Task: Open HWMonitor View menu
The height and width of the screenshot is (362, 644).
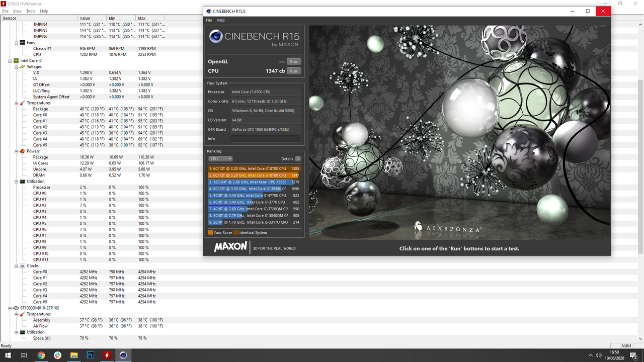Action: click(x=17, y=11)
